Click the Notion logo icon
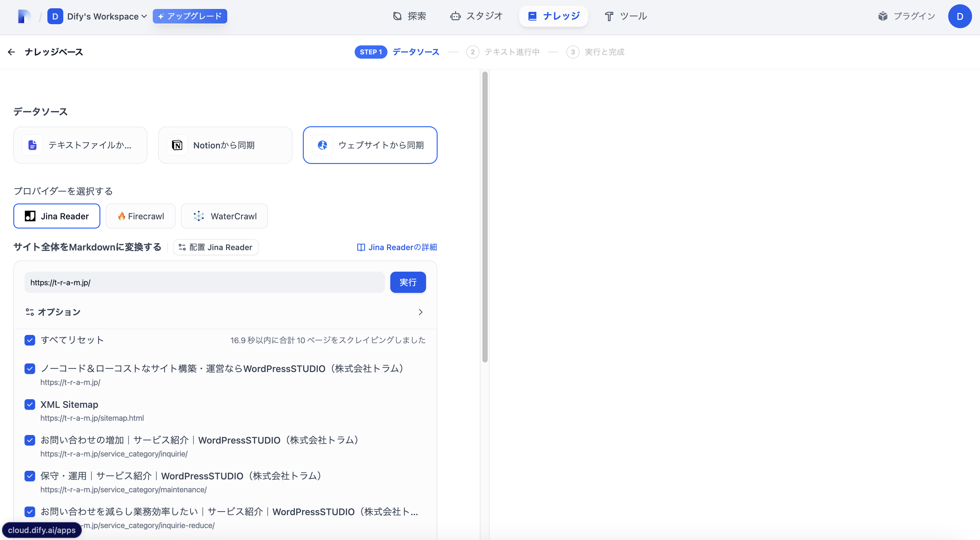 pos(177,145)
